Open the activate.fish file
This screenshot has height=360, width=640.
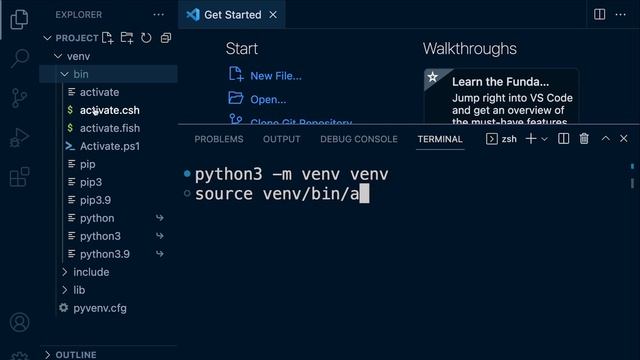pos(109,128)
